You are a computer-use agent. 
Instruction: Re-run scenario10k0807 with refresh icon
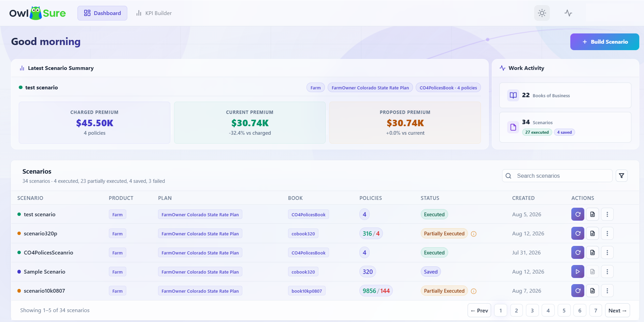[578, 291]
